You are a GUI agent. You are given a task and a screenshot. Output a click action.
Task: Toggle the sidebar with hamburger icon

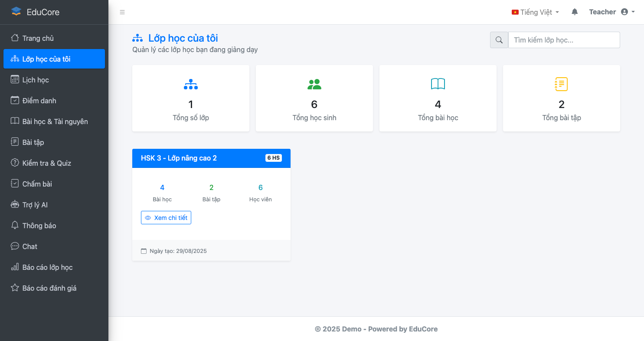pyautogui.click(x=122, y=12)
